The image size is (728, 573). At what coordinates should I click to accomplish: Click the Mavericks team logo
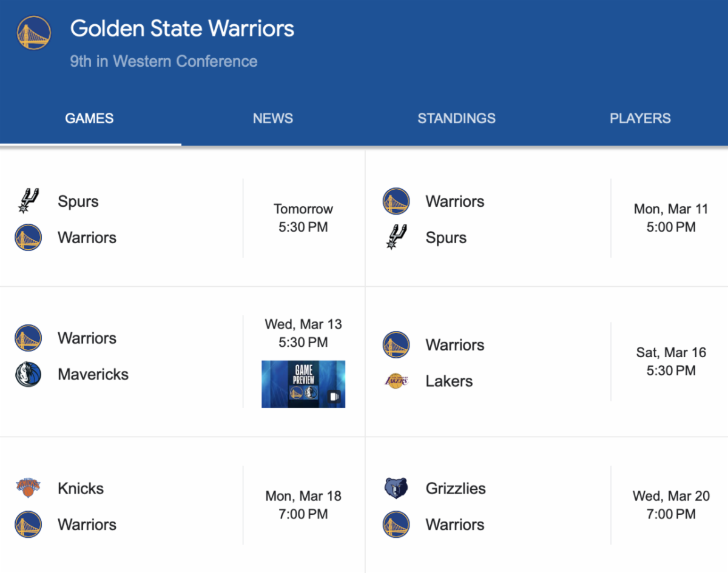tap(29, 374)
